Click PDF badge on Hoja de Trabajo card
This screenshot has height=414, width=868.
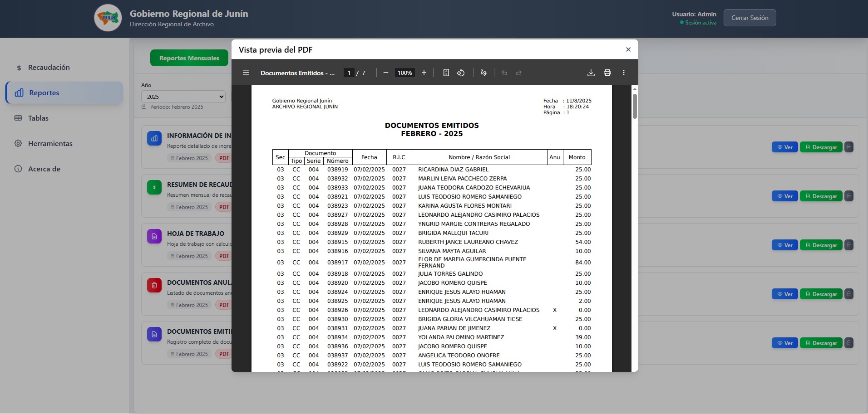pyautogui.click(x=224, y=256)
